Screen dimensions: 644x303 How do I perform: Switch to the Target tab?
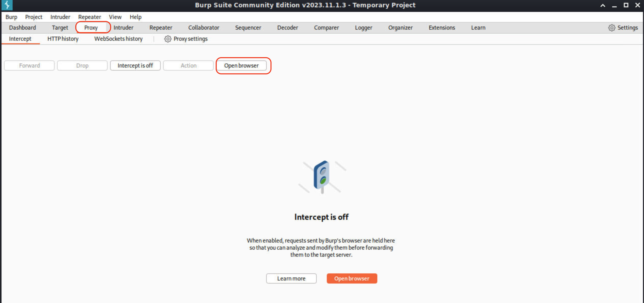click(x=60, y=28)
